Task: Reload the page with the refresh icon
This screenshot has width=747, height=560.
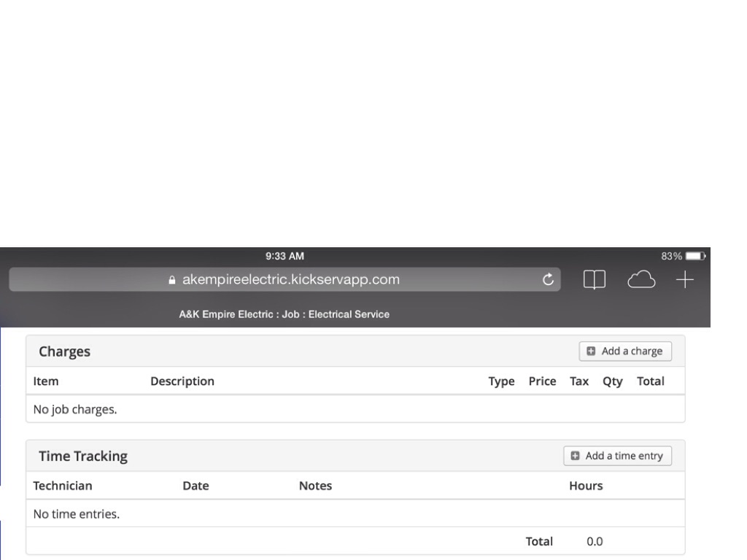Action: (549, 280)
